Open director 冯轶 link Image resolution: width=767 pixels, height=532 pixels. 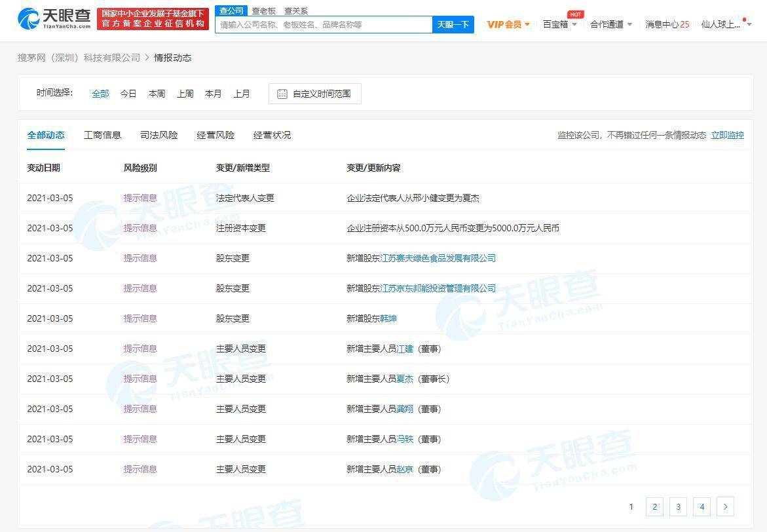[x=405, y=440]
